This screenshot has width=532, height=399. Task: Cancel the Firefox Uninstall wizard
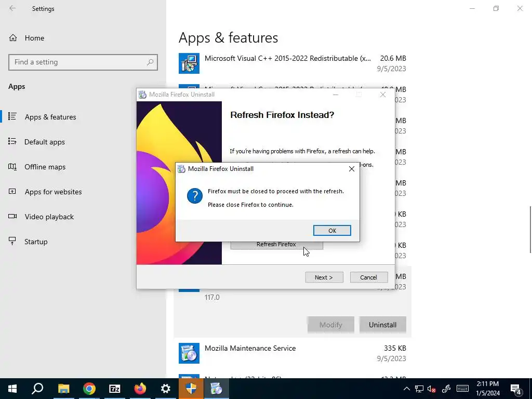(x=369, y=277)
